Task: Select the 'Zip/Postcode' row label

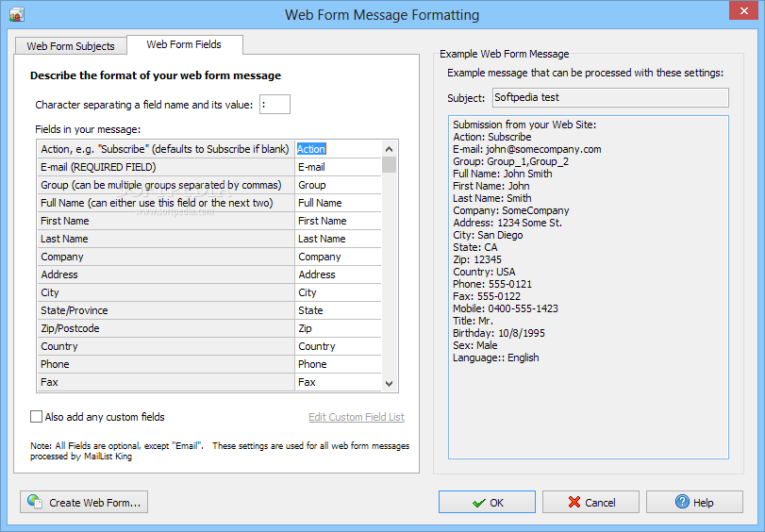Action: (x=166, y=328)
